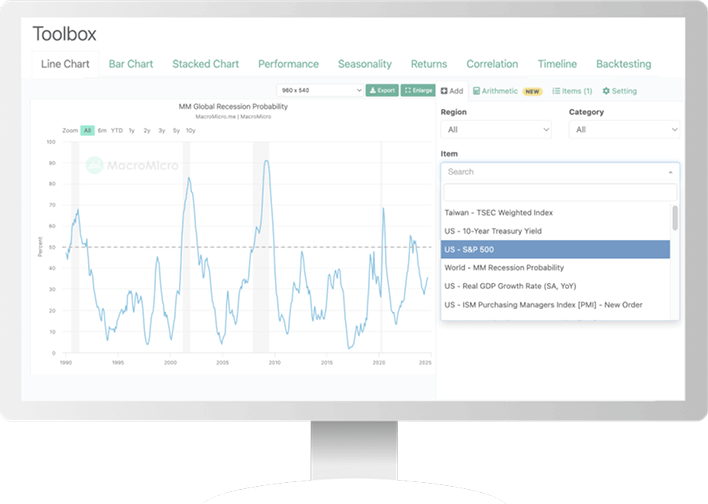Open the Backtesting tab
Image resolution: width=708 pixels, height=504 pixels.
coord(624,64)
